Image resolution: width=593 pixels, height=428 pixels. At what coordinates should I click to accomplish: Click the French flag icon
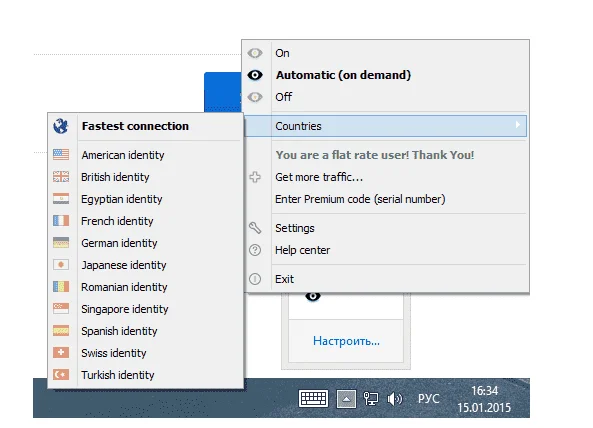coord(61,220)
